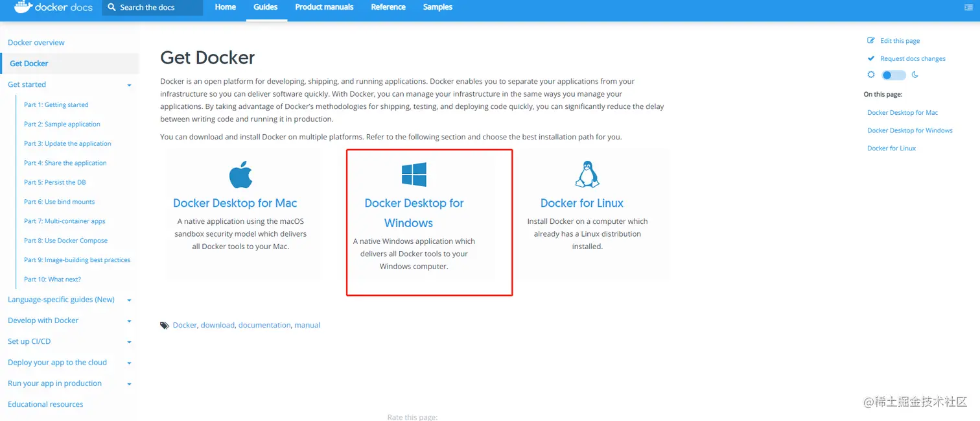The width and height of the screenshot is (980, 421).
Task: Click the edit pencil icon
Action: 871,40
